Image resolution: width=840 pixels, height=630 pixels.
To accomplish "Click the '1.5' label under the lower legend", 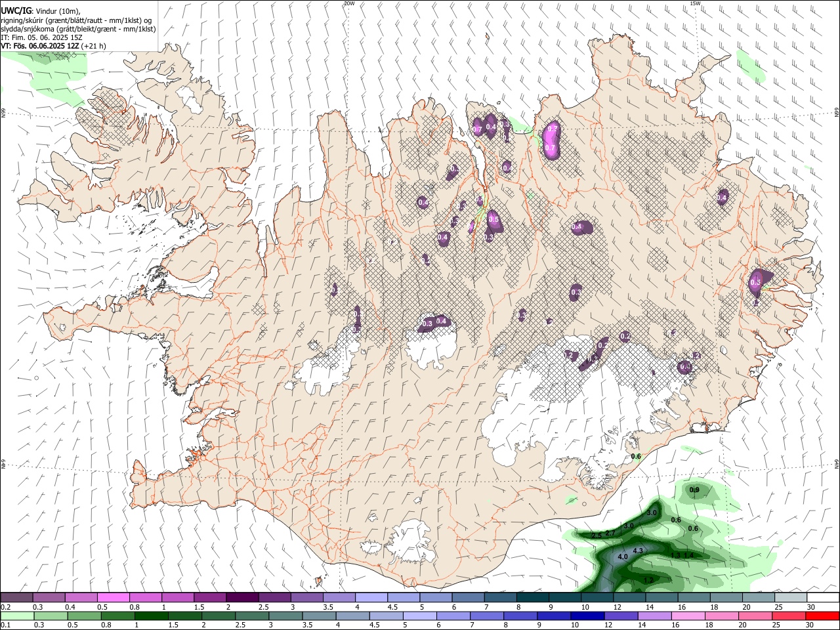I will (x=173, y=625).
